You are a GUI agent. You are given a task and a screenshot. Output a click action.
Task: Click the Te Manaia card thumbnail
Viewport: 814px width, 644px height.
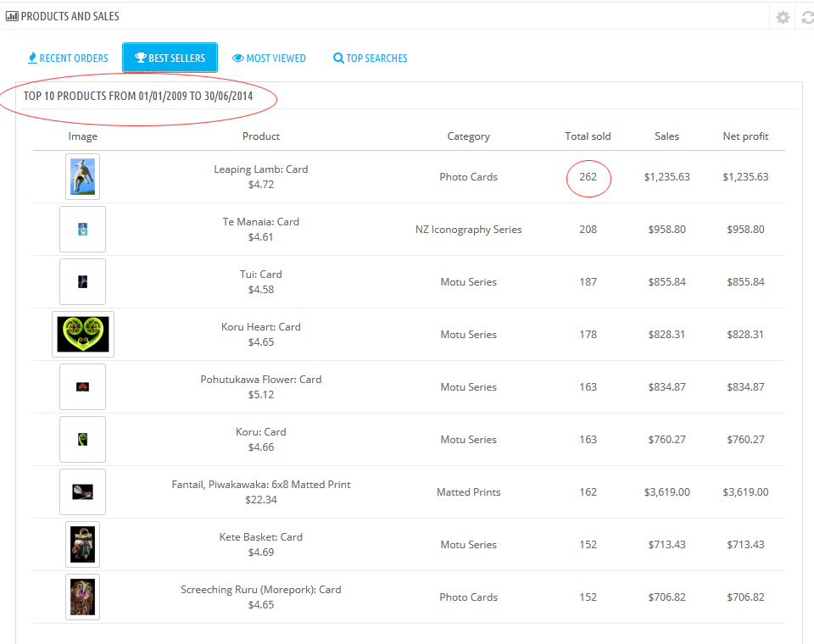click(82, 229)
